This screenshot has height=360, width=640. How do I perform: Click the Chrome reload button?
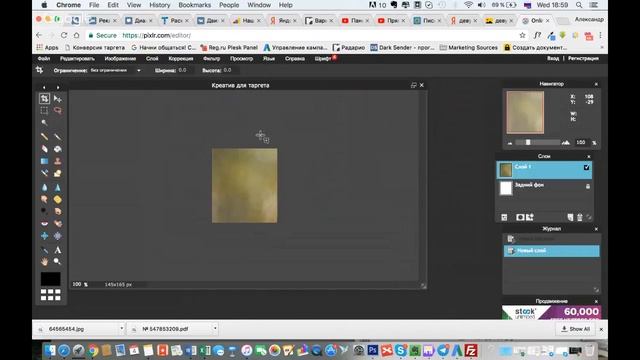coord(64,36)
